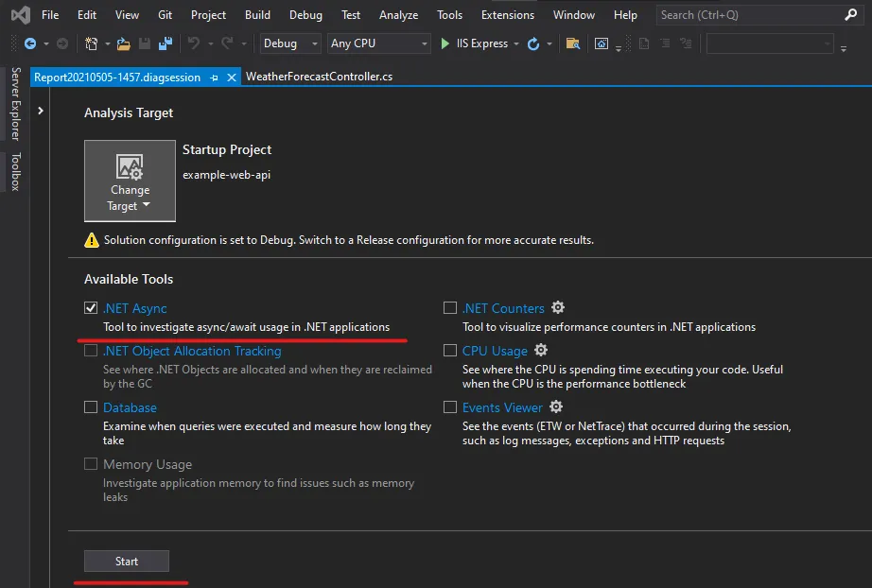Open the Toolbox side tab
The height and width of the screenshot is (588, 872).
[x=15, y=172]
